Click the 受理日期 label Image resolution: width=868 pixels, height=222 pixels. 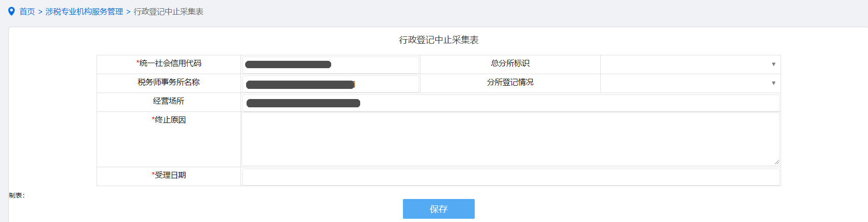[x=169, y=175]
